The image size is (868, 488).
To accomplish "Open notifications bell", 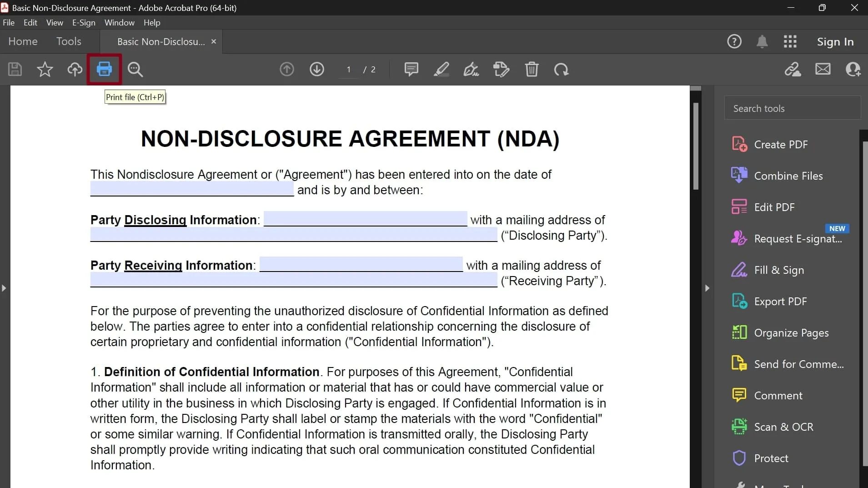I will [762, 41].
